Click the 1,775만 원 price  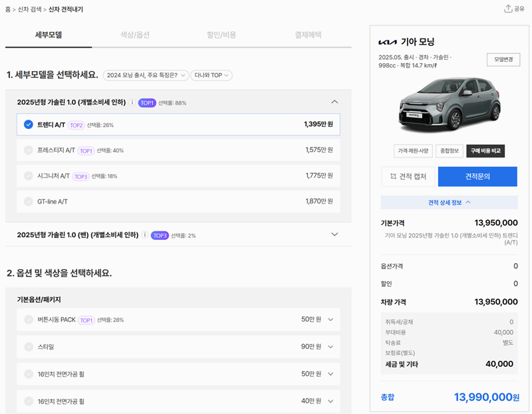[319, 175]
